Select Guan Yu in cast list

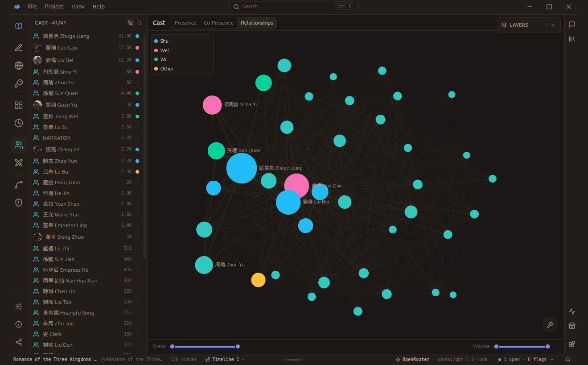[x=87, y=105]
